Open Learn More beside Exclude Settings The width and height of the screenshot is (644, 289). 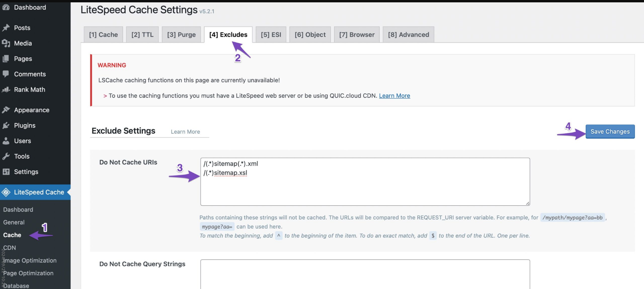(185, 132)
